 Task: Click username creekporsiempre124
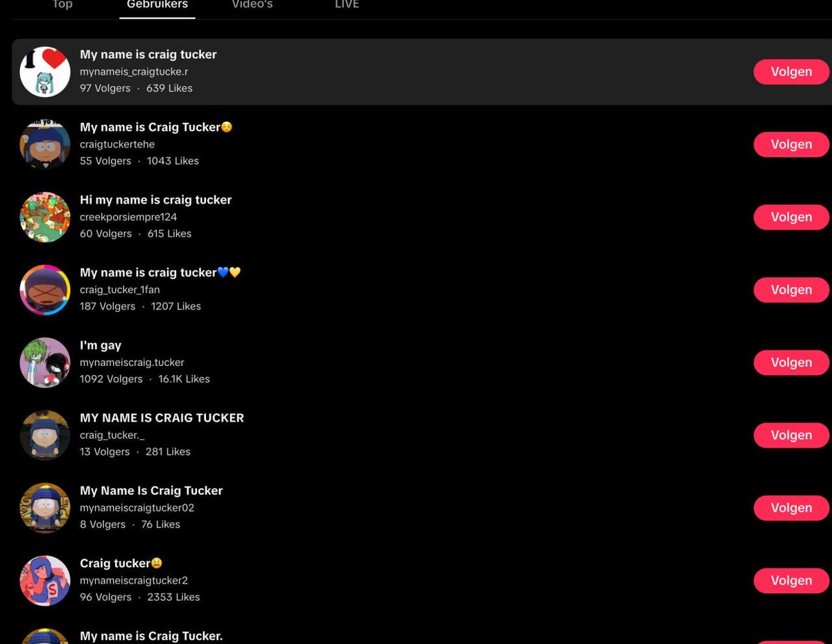(128, 217)
